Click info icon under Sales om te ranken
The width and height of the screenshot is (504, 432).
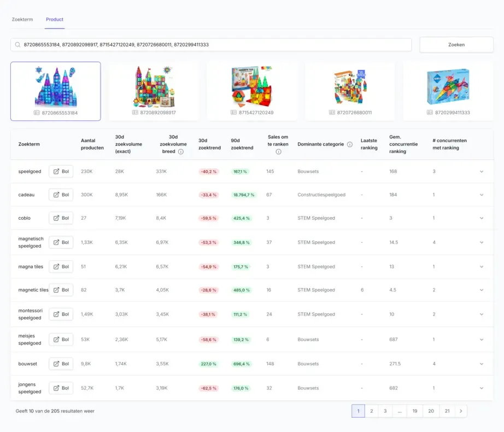(278, 151)
